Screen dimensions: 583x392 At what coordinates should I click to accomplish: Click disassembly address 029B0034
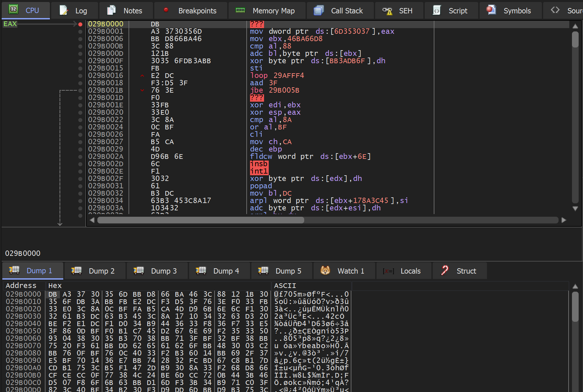(106, 201)
